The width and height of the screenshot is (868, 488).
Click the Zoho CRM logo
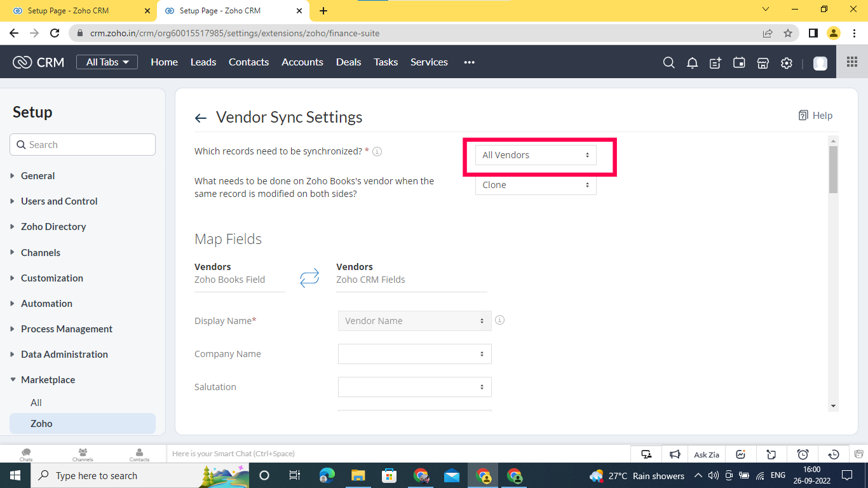point(39,62)
